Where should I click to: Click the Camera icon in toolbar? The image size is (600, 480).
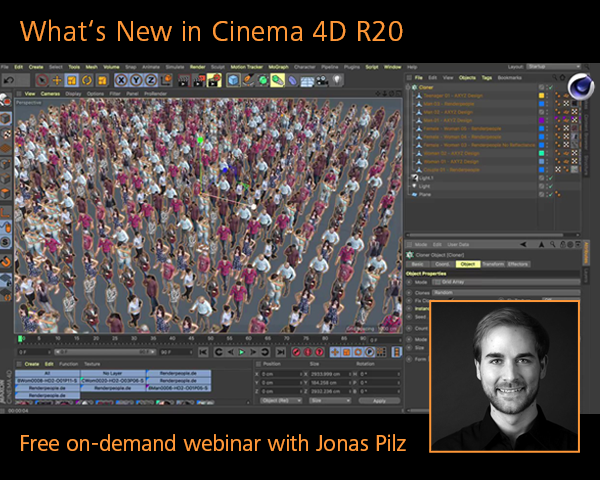click(x=322, y=80)
